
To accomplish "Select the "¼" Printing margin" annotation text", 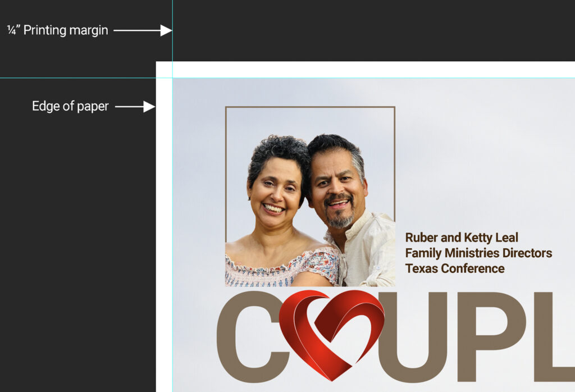I will pyautogui.click(x=57, y=30).
